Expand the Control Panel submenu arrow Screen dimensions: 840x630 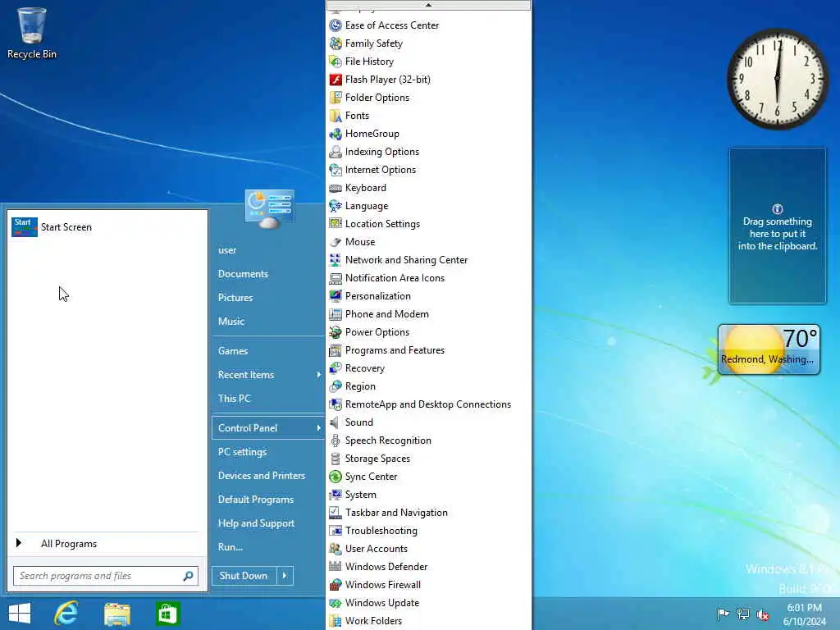319,428
